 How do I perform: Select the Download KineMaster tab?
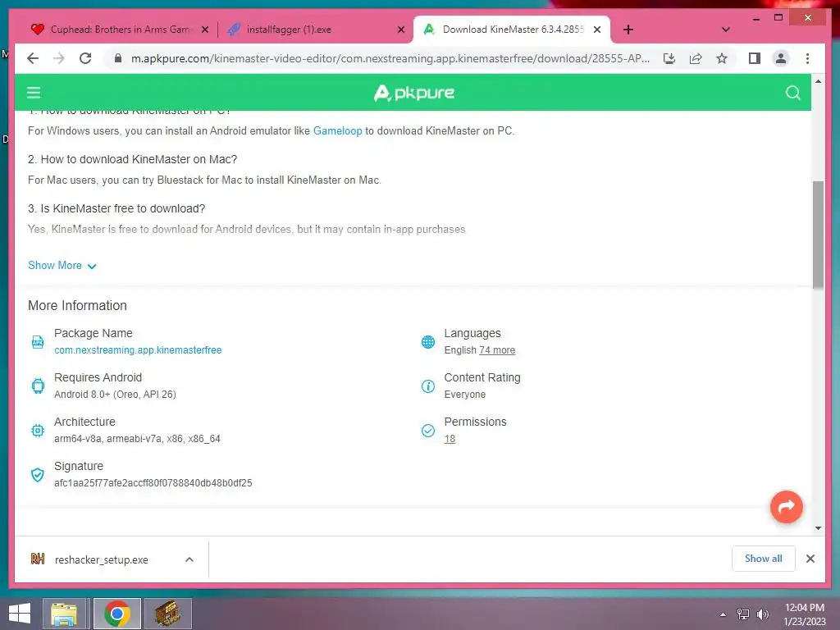click(x=511, y=30)
